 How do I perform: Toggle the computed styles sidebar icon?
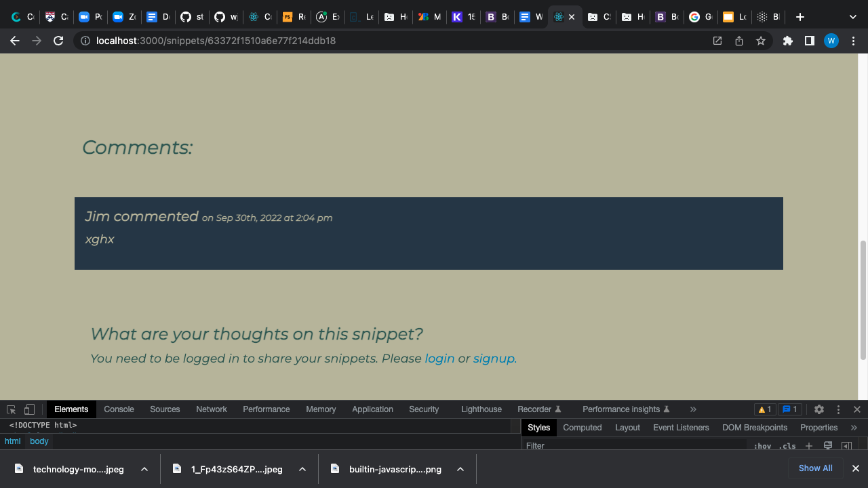(846, 446)
